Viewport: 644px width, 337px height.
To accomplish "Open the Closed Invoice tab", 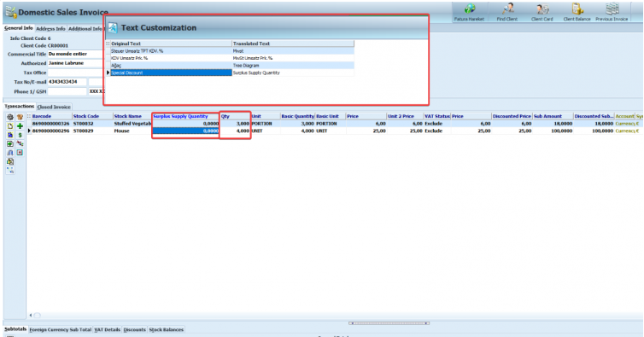I will [54, 107].
